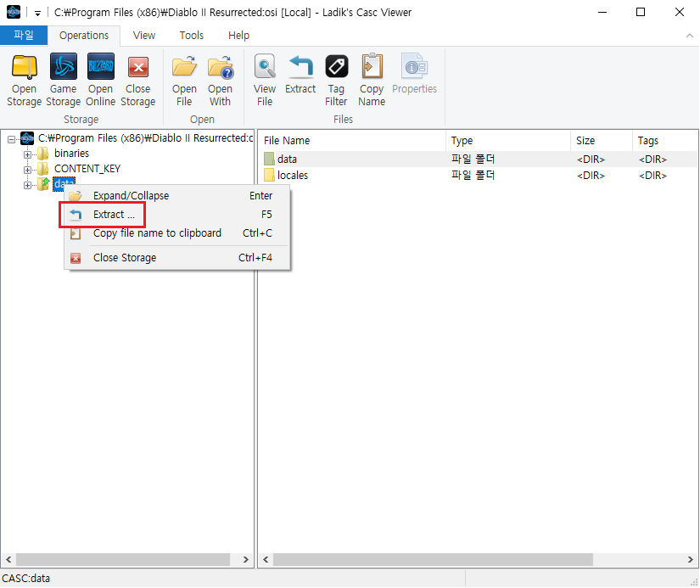Maximize the Casc Viewer window
The height and width of the screenshot is (588, 700).
click(x=641, y=12)
